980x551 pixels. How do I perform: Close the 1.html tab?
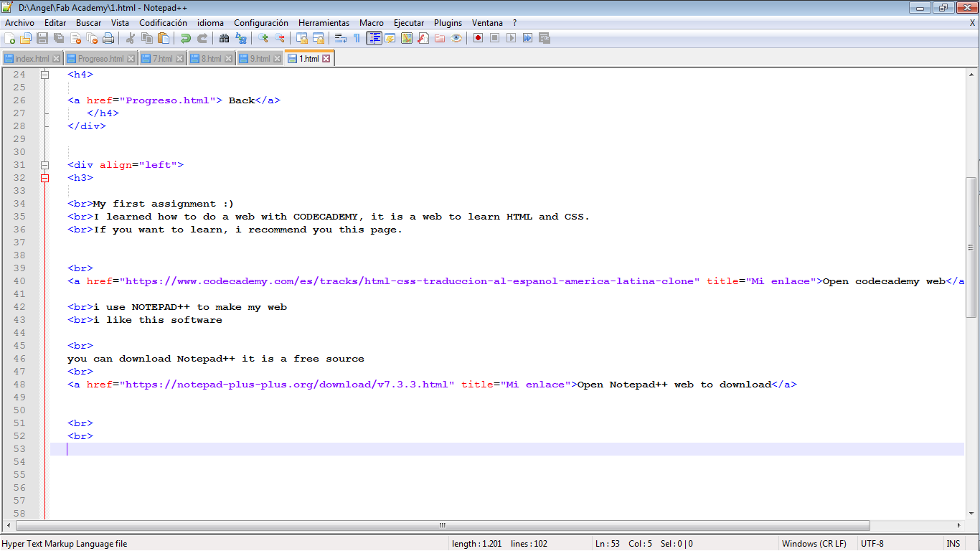[326, 59]
